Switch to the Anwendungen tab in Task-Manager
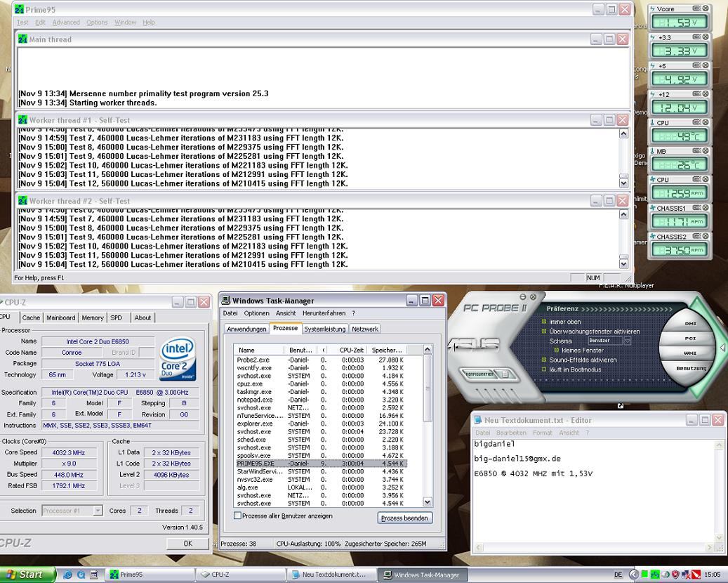The width and height of the screenshot is (728, 583). 246,329
